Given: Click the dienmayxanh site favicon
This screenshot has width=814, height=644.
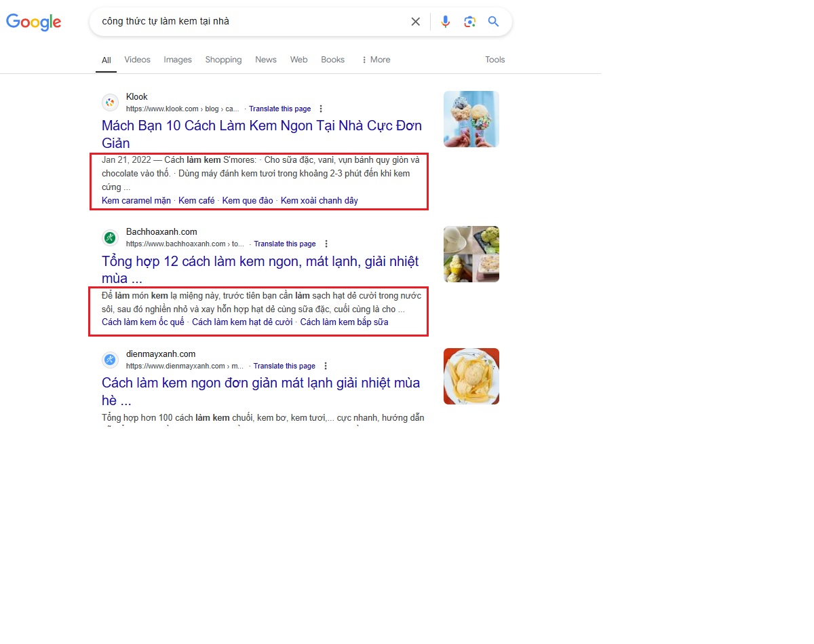Looking at the screenshot, I should [110, 360].
